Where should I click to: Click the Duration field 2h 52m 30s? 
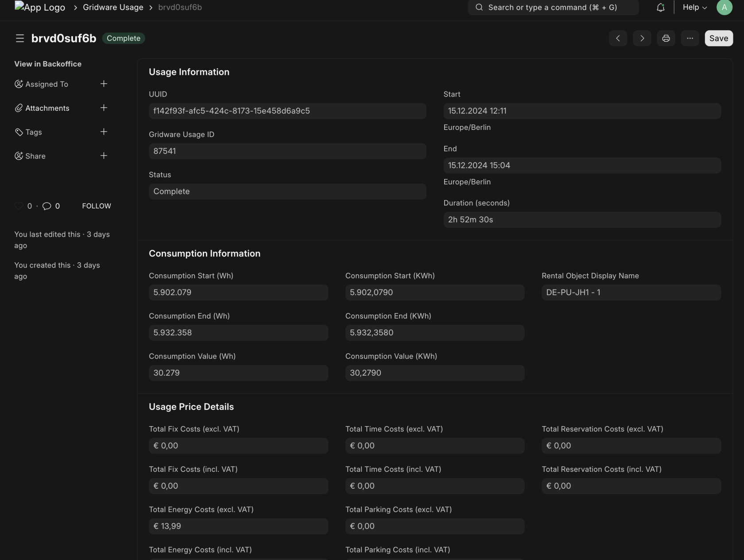tap(582, 220)
